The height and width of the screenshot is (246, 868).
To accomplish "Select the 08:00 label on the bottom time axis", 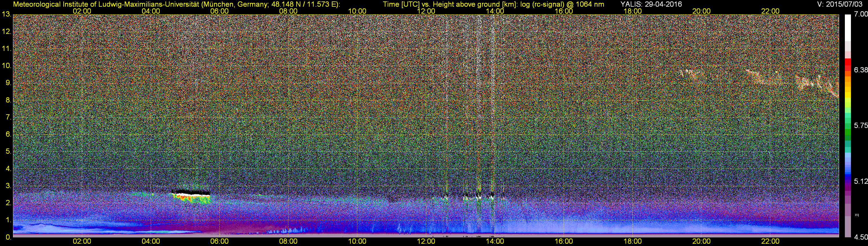I will pos(288,241).
